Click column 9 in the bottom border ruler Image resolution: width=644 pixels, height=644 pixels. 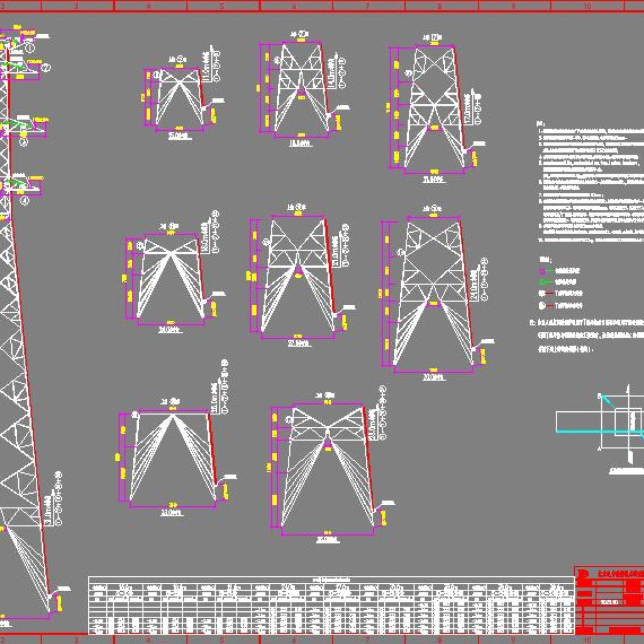click(x=514, y=639)
